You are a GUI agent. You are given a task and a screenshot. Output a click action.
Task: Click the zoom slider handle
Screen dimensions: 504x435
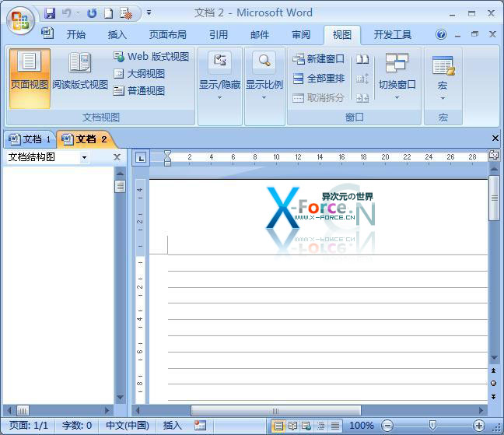pos(432,426)
